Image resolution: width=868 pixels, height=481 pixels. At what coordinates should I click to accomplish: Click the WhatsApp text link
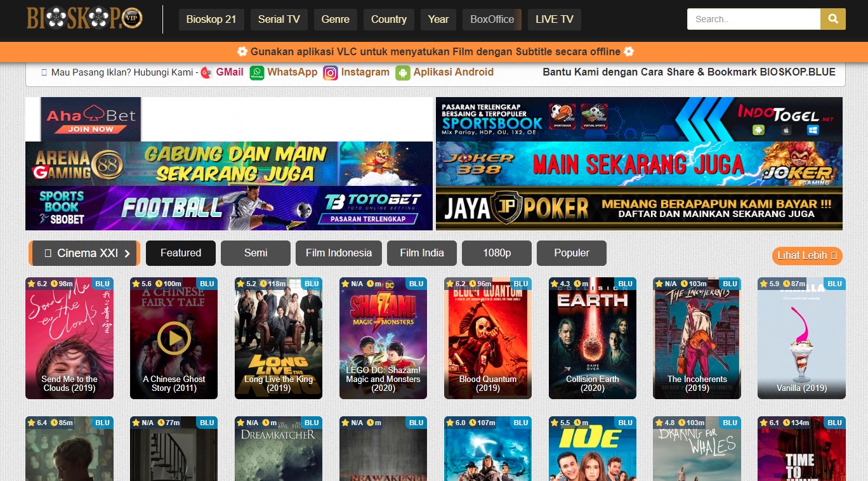coord(293,72)
